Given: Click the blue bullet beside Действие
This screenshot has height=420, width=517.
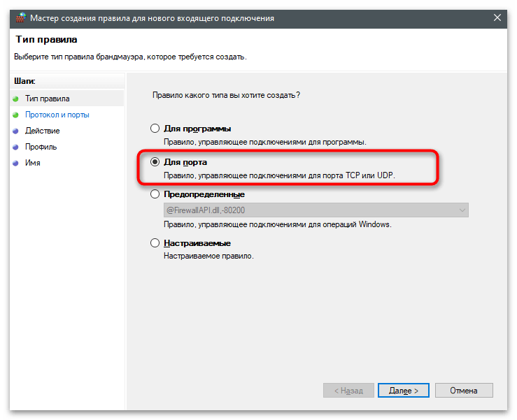Looking at the screenshot, I should (15, 131).
